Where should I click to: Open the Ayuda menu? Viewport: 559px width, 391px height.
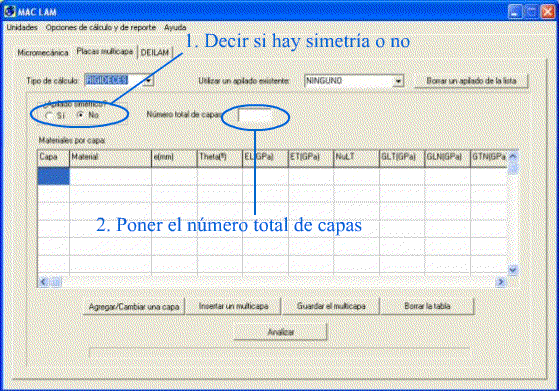point(175,27)
